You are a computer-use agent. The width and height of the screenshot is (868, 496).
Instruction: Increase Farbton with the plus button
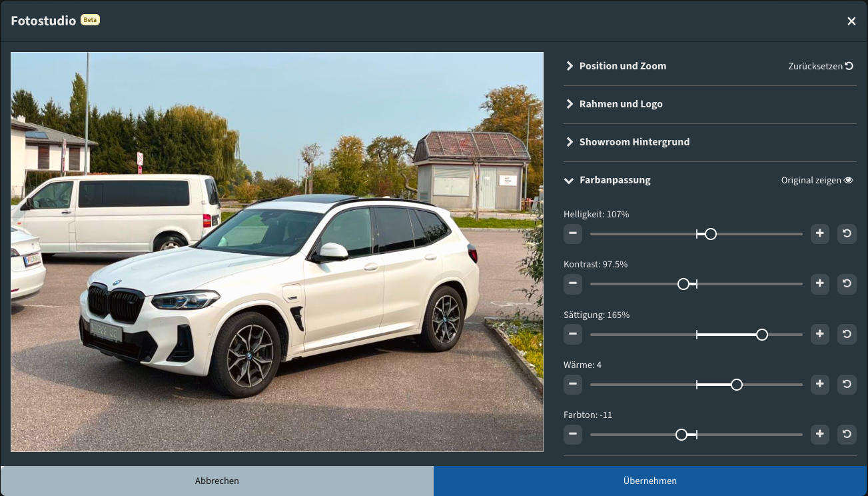coord(820,435)
